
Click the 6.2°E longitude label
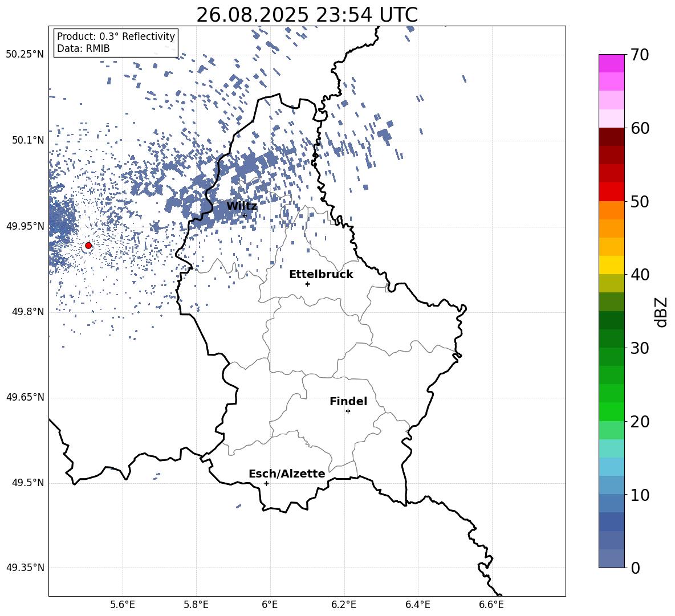[344, 605]
